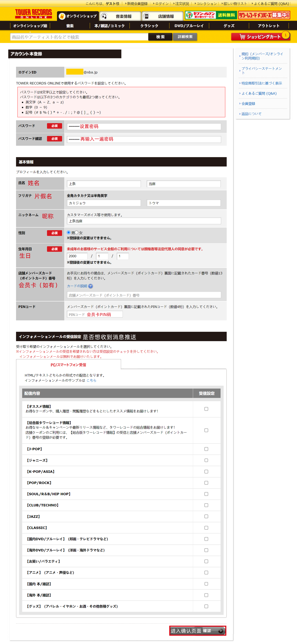
Task: Open コレクション in header
Action: 206,3
